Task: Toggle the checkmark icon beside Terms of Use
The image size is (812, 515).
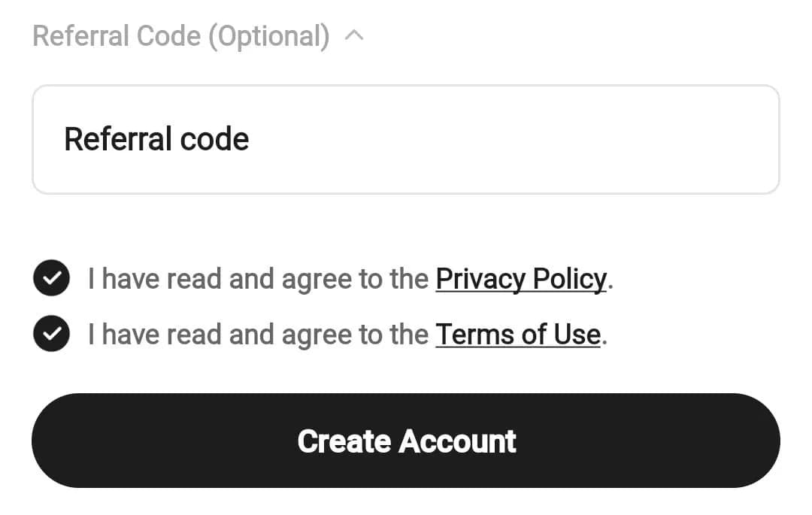Action: (51, 335)
